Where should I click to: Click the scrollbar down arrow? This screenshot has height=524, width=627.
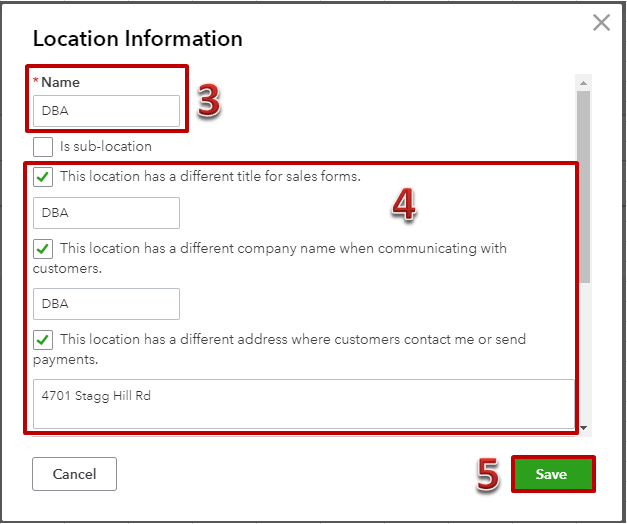click(x=583, y=428)
